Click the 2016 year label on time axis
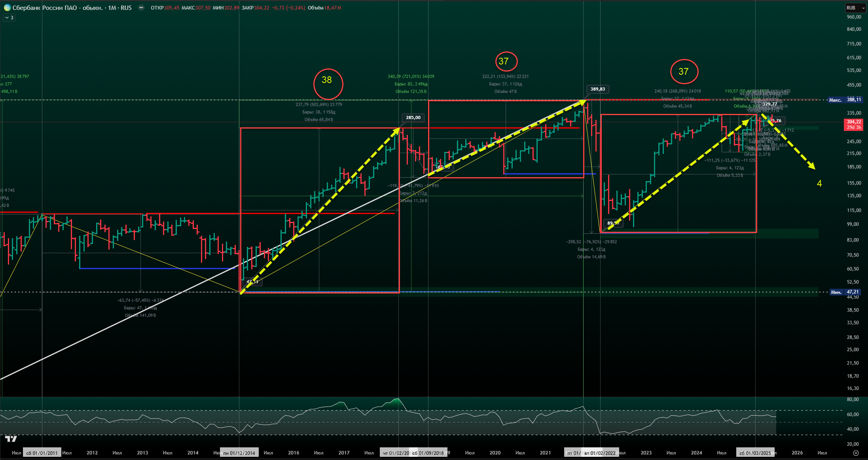Screen dimensions: 868x460 [x=294, y=453]
